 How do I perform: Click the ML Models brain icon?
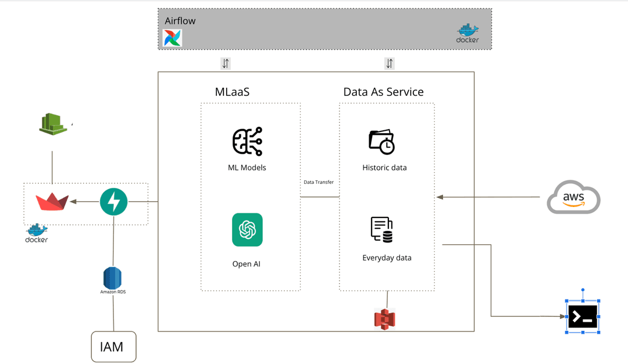point(247,141)
